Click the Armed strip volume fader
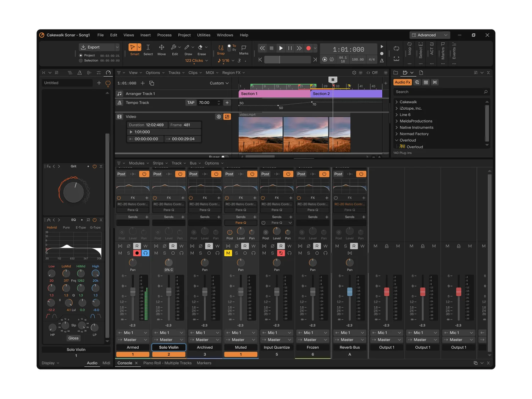The height and width of the screenshot is (399, 532). 133,292
